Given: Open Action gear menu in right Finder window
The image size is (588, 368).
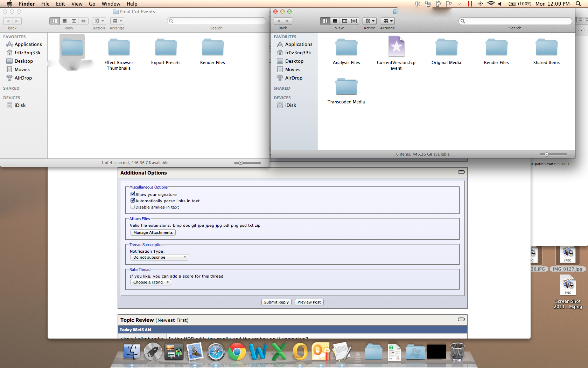Looking at the screenshot, I should tap(370, 21).
